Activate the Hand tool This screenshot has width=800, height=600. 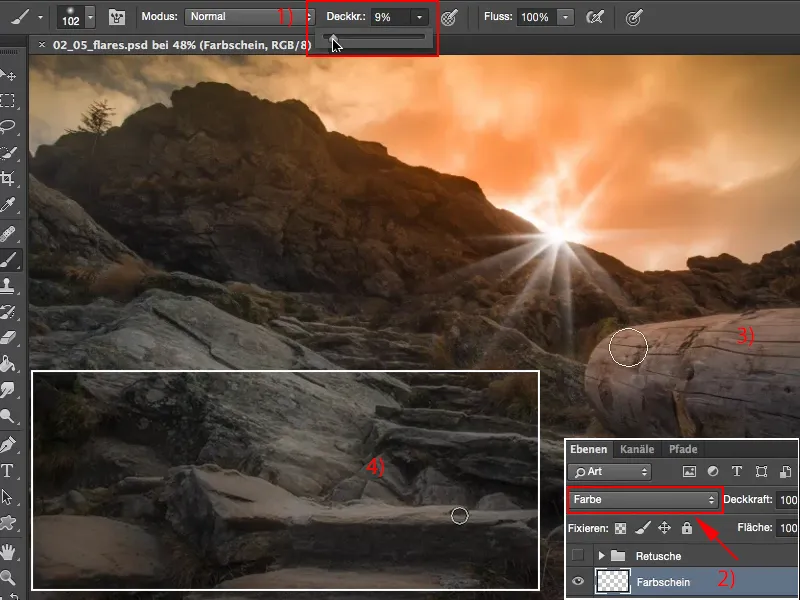(x=8, y=551)
